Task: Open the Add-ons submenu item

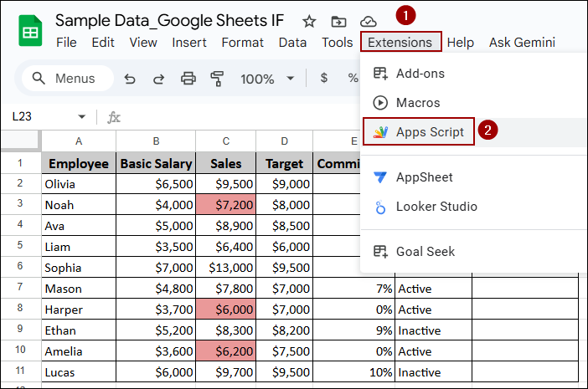Action: 420,74
